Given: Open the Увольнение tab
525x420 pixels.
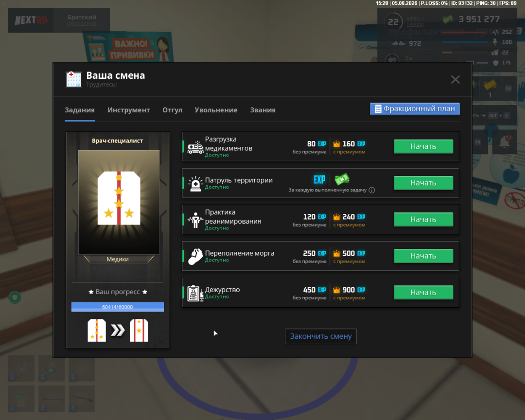Looking at the screenshot, I should tap(216, 110).
